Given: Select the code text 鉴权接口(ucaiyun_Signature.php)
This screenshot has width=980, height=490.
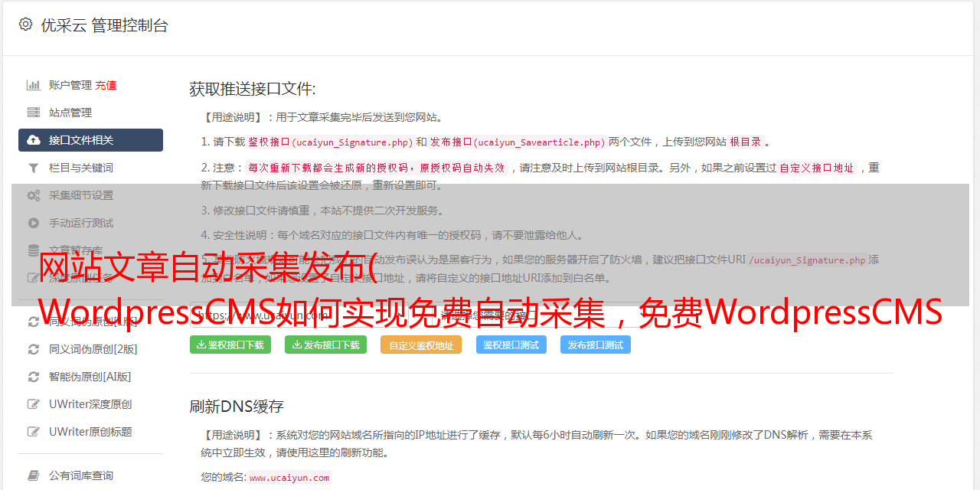Looking at the screenshot, I should click(x=330, y=142).
